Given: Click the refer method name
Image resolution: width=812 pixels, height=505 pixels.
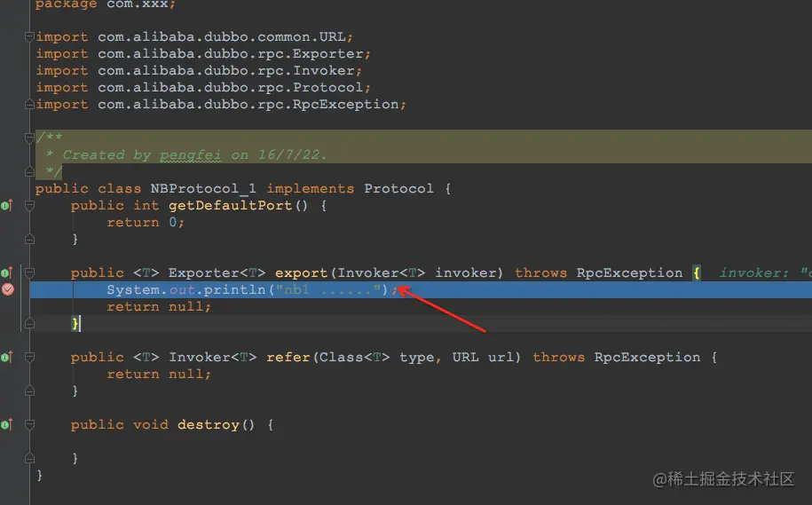Looking at the screenshot, I should pyautogui.click(x=288, y=358).
